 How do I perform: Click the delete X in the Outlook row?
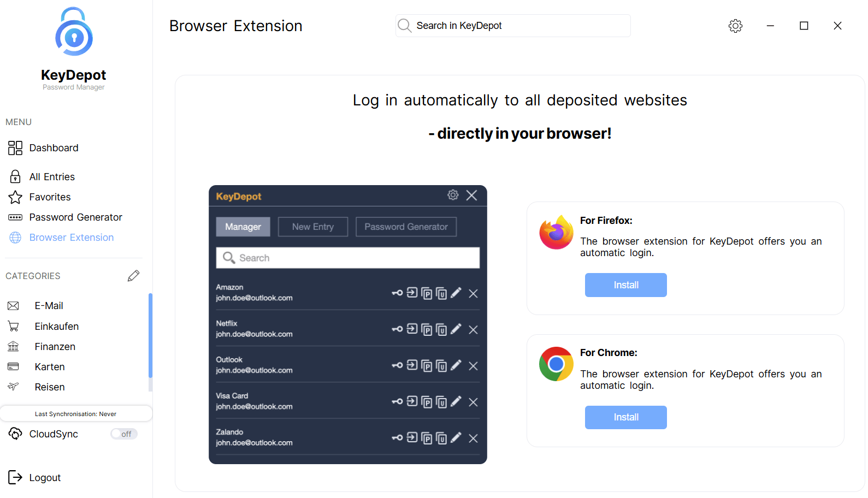(474, 366)
